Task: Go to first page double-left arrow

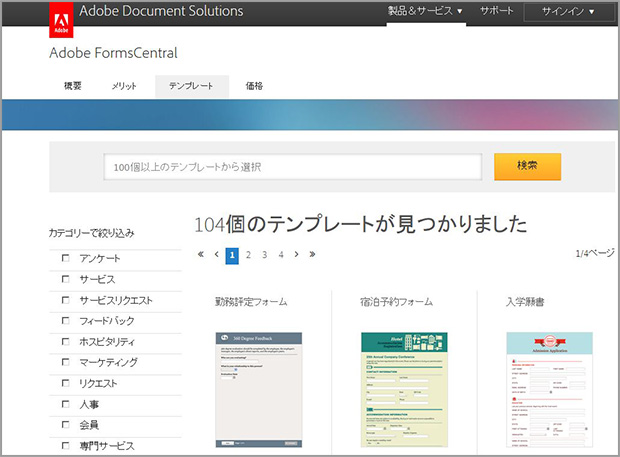Action: point(201,254)
